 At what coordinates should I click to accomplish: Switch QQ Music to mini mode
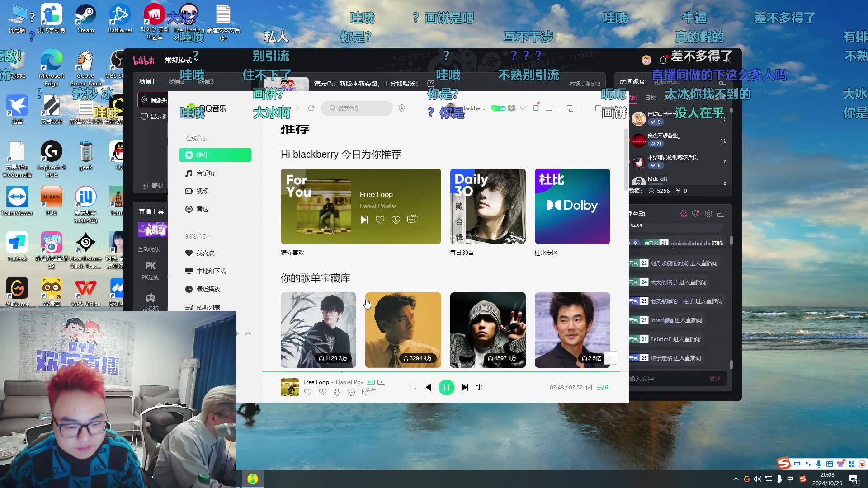click(570, 108)
